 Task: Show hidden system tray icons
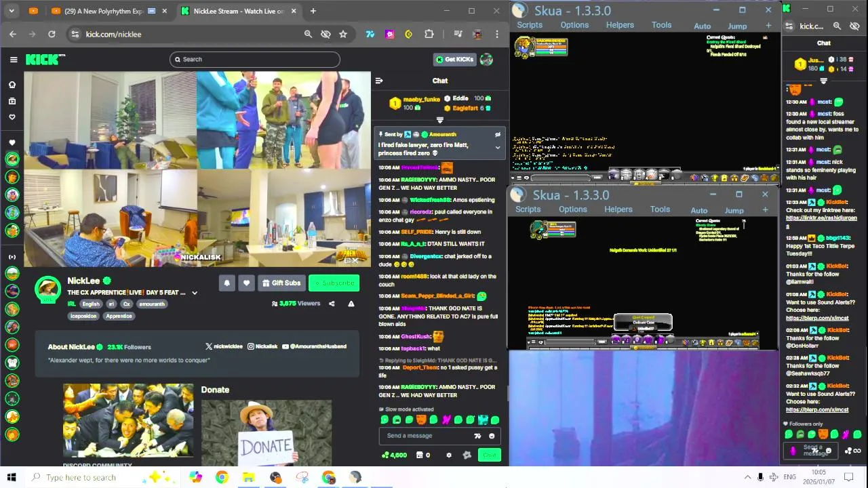747,477
